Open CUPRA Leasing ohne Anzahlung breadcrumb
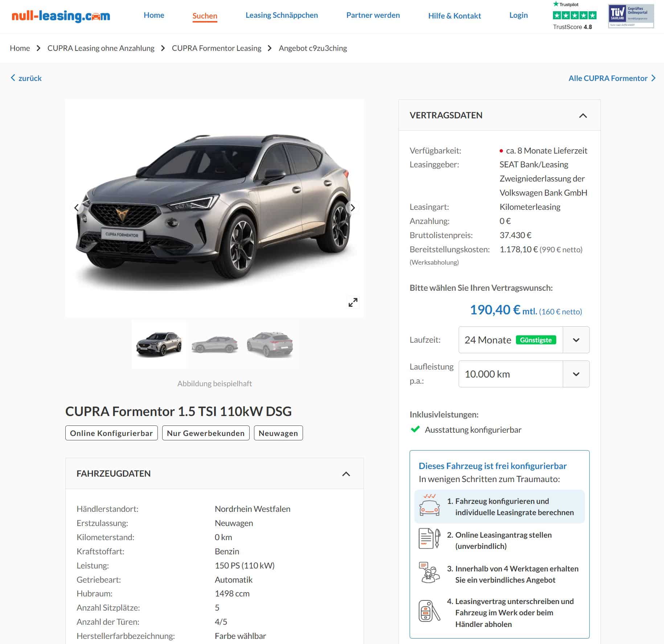The height and width of the screenshot is (644, 664). (x=101, y=48)
